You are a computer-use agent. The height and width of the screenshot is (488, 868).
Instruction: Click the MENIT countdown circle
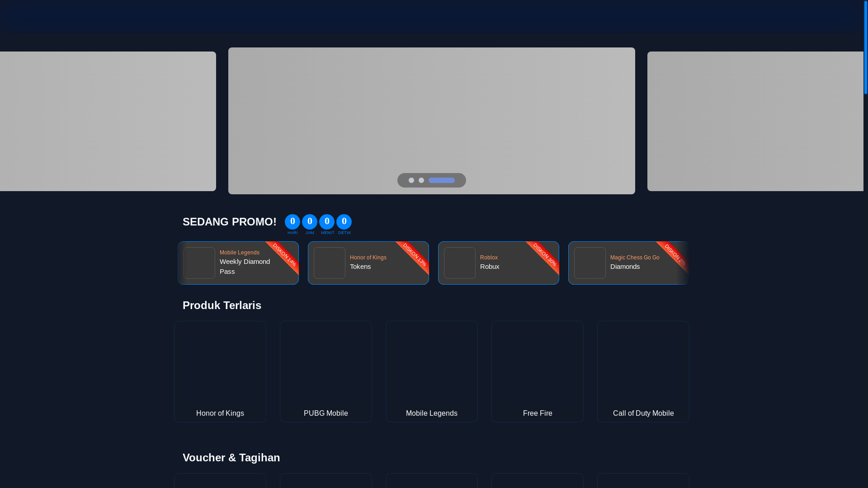click(x=327, y=222)
